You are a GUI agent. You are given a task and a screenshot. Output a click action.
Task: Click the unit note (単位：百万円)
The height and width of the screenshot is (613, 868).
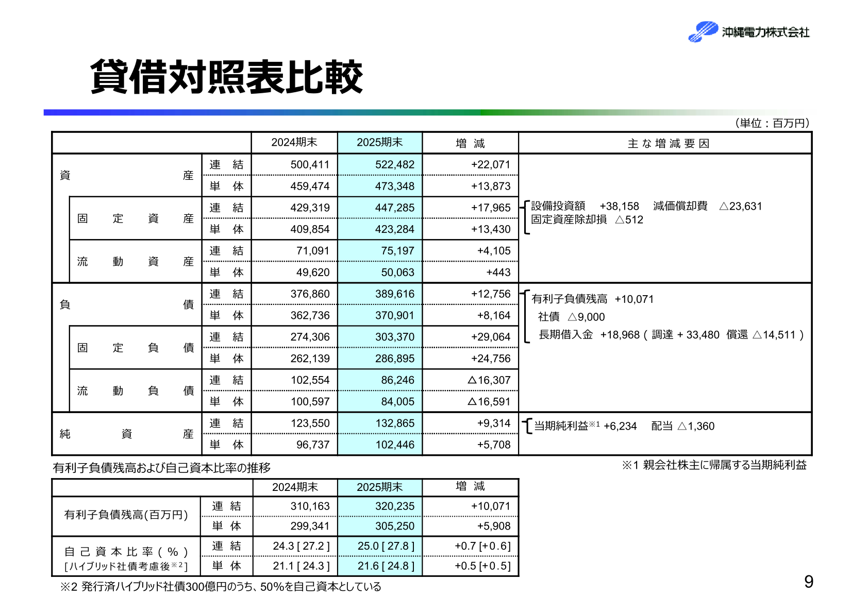pos(772,123)
